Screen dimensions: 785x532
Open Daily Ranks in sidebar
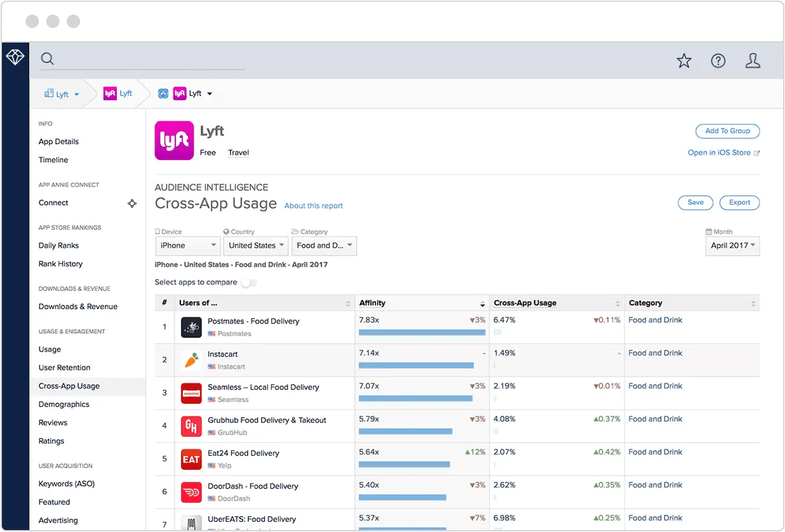click(58, 246)
